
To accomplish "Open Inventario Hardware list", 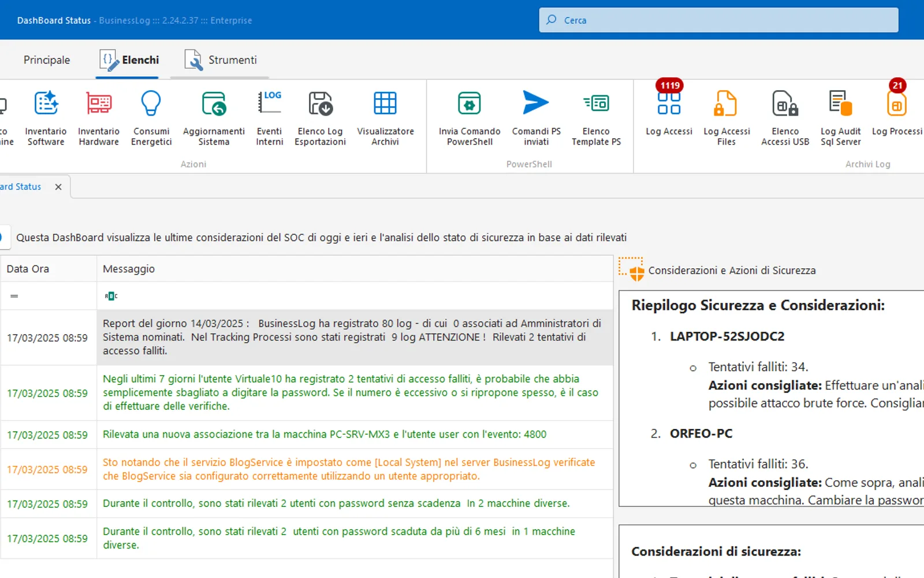I will click(99, 118).
